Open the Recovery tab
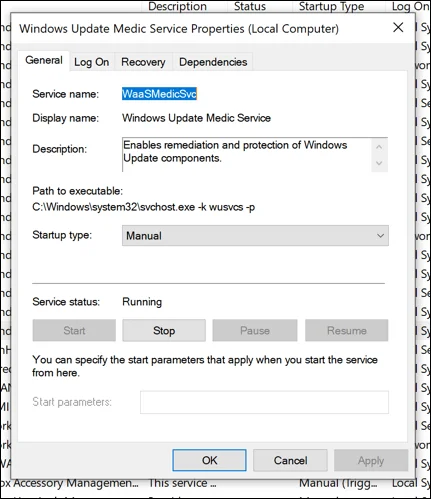This screenshot has width=431, height=499. point(143,62)
